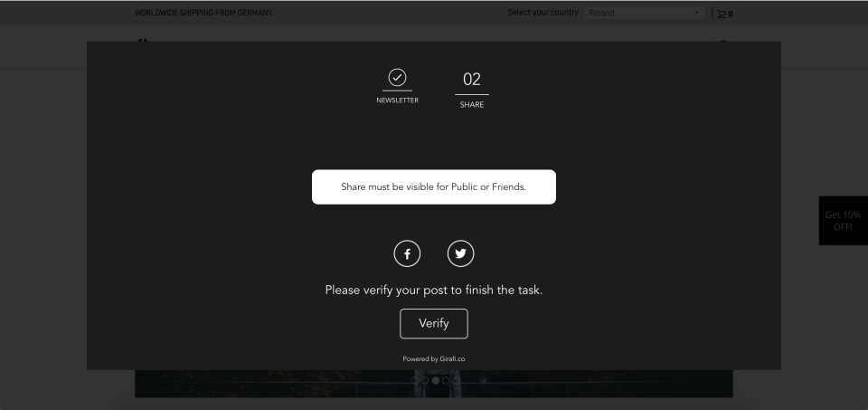Click the share visibility notice box
Screen dimensions: 868x410
click(x=433, y=186)
